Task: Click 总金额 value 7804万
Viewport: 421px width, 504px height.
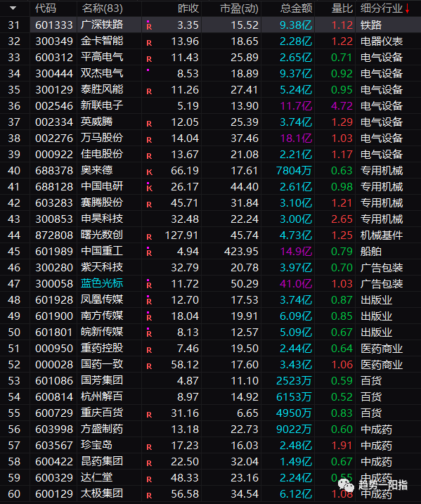Action: pyautogui.click(x=294, y=170)
